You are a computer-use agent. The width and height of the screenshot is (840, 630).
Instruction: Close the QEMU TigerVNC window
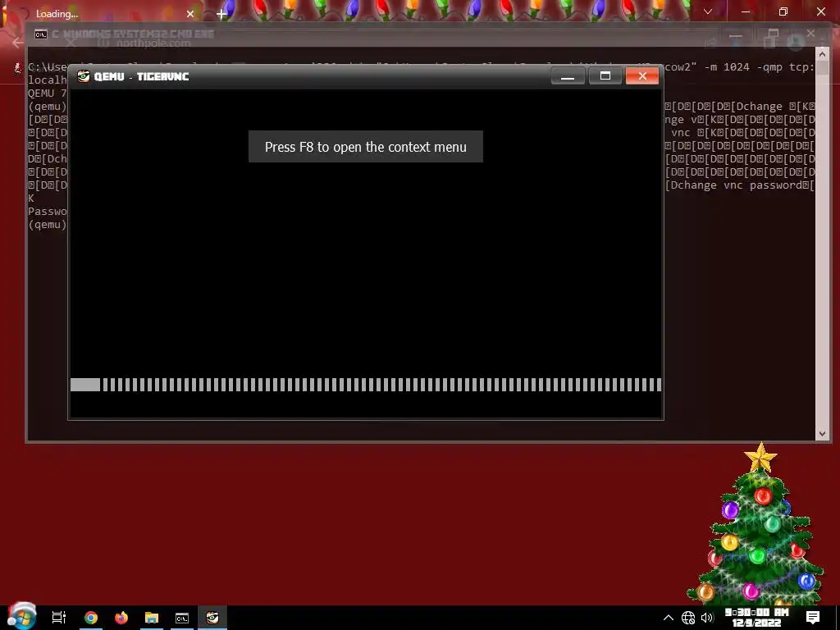click(x=641, y=76)
